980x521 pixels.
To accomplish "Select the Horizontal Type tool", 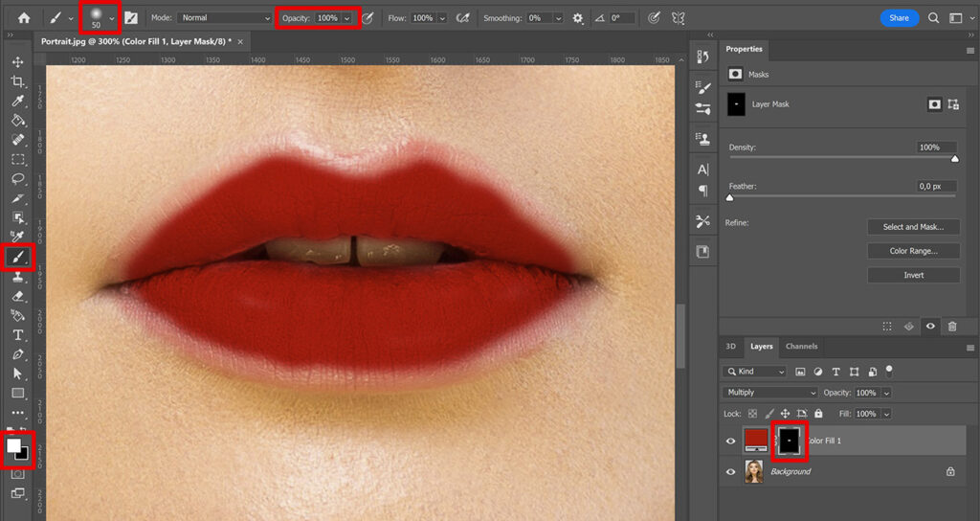I will 17,334.
